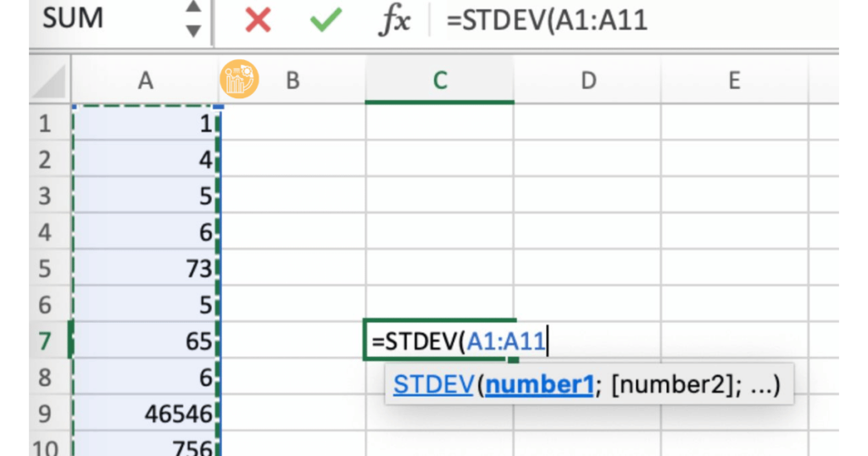Image resolution: width=868 pixels, height=456 pixels.
Task: Select row 7 header
Action: pos(45,342)
